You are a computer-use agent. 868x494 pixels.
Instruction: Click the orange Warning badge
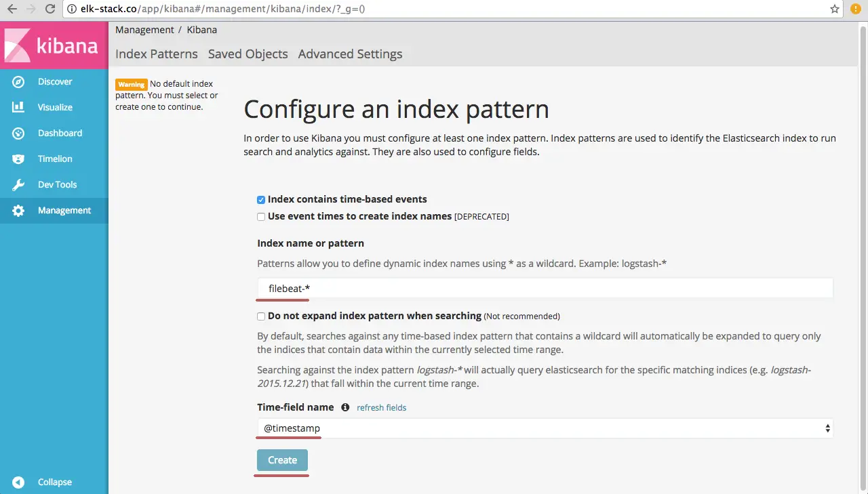pos(131,85)
